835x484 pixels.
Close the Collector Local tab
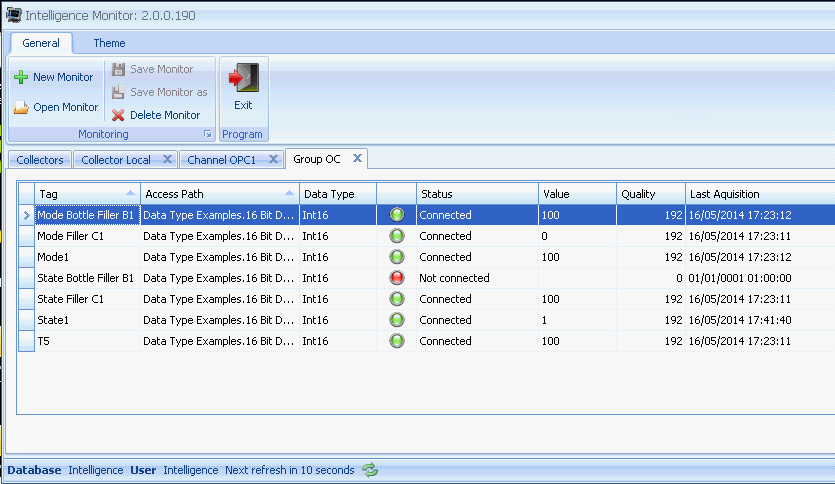click(167, 159)
